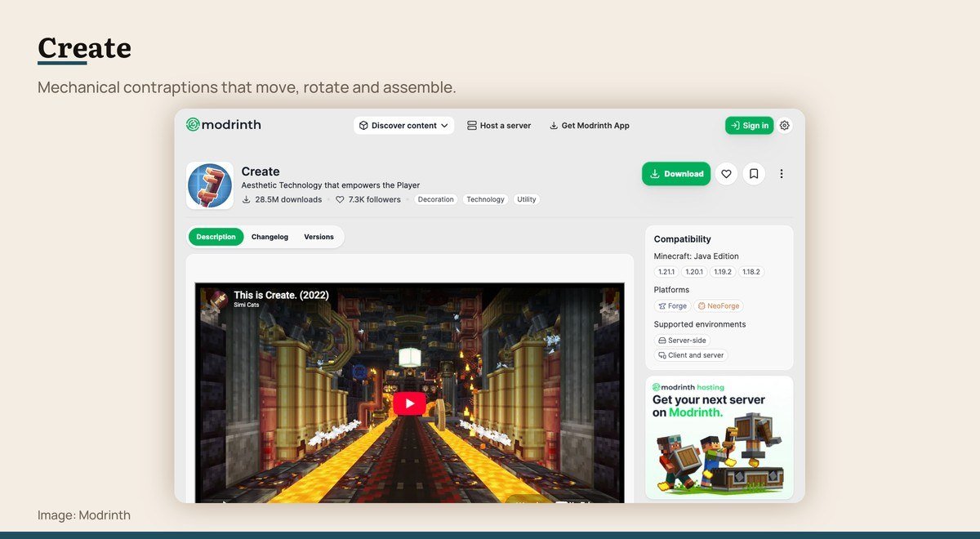Image resolution: width=980 pixels, height=539 pixels.
Task: Open the Discover content dropdown
Action: tap(403, 126)
